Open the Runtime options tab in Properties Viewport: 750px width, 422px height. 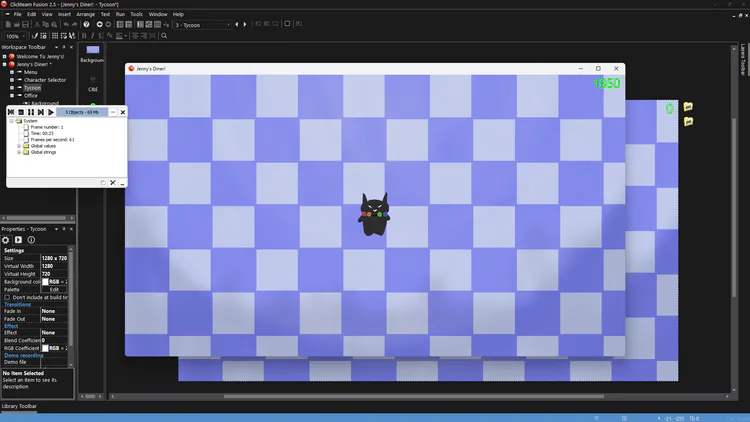[x=18, y=240]
